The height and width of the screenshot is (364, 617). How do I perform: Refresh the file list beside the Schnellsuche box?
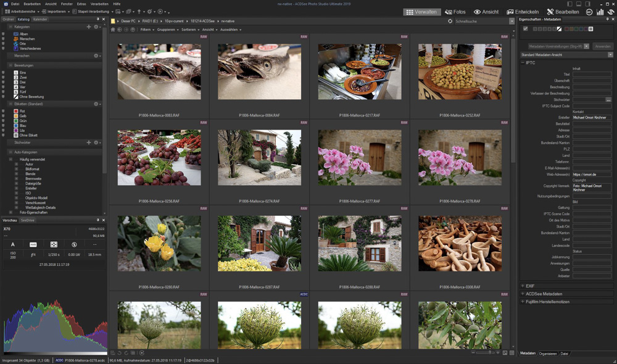[450, 21]
